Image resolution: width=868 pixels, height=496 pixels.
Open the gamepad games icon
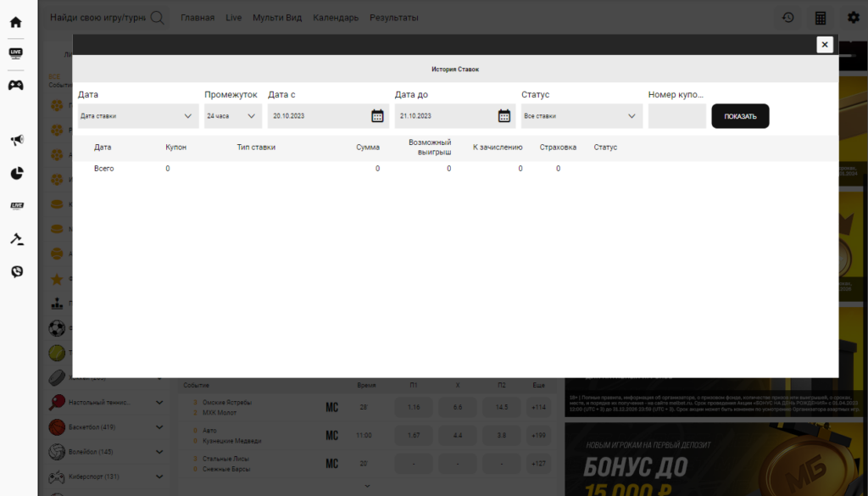pyautogui.click(x=15, y=86)
